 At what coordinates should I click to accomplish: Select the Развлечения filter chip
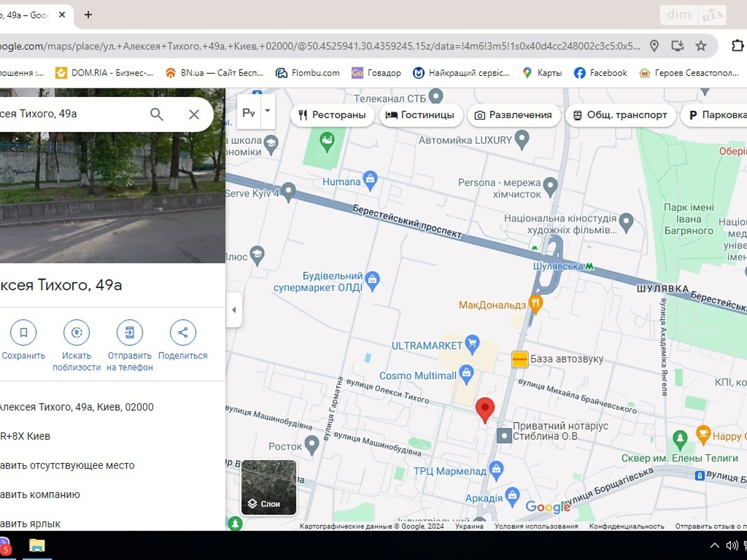pyautogui.click(x=513, y=115)
